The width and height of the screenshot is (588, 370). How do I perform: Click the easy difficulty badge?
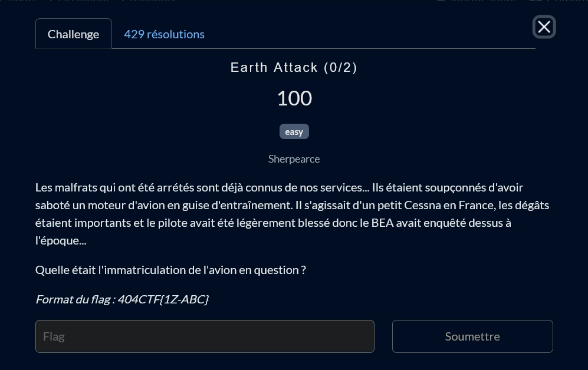294,132
